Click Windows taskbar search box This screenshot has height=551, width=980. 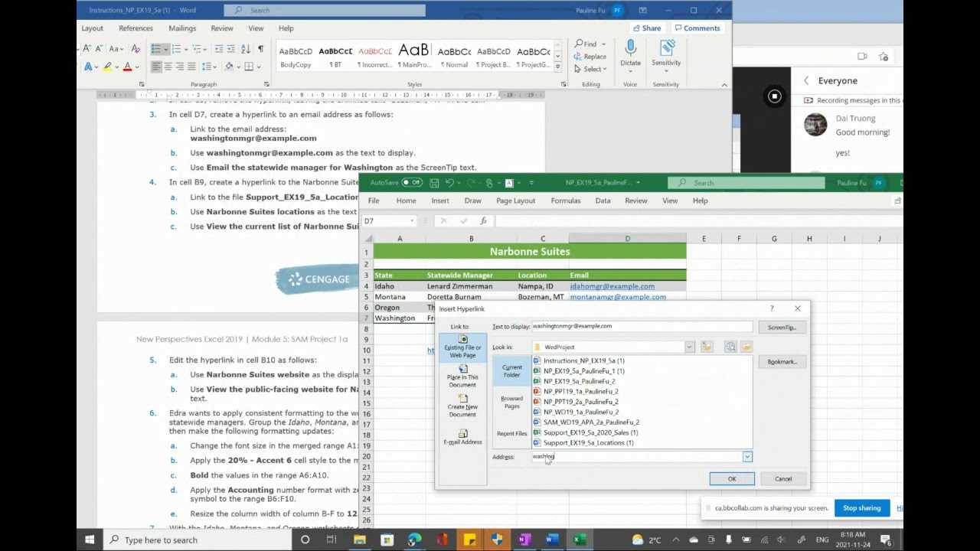coord(198,540)
